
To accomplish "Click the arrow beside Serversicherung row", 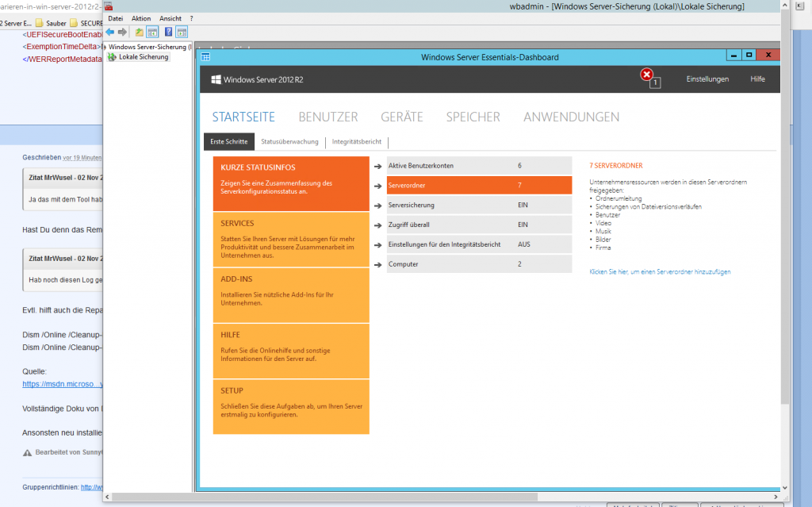I will point(378,205).
